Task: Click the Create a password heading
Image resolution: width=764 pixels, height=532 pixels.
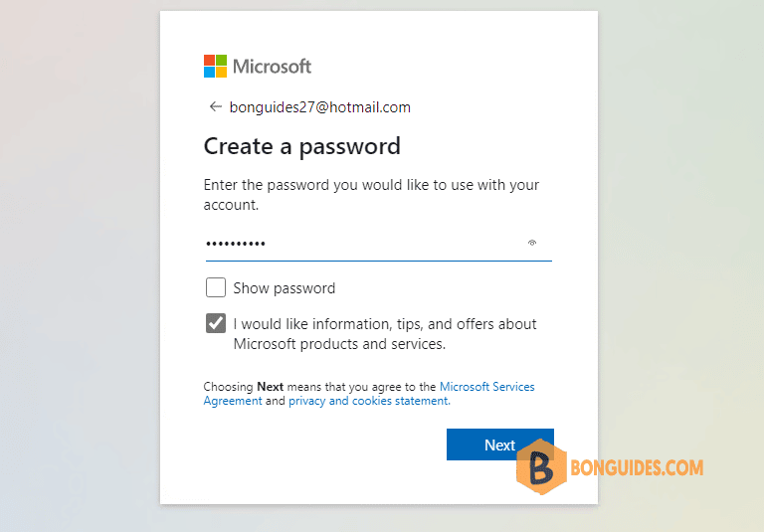Action: point(302,146)
